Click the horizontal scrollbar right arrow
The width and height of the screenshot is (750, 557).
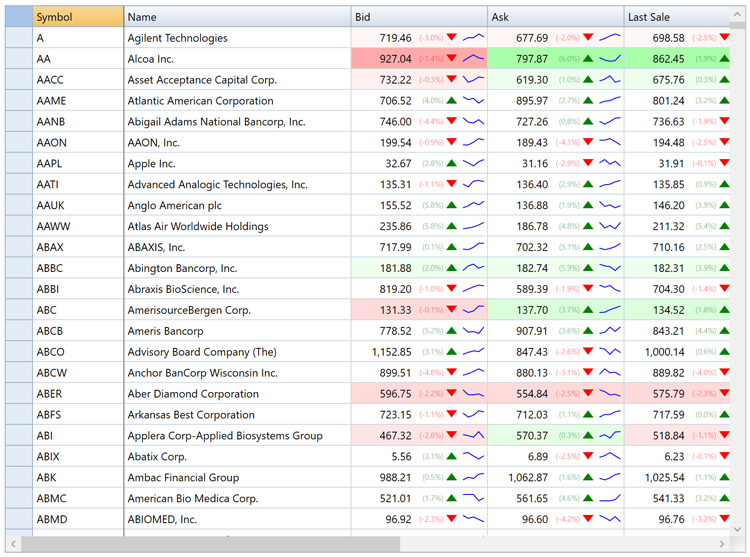click(x=722, y=544)
